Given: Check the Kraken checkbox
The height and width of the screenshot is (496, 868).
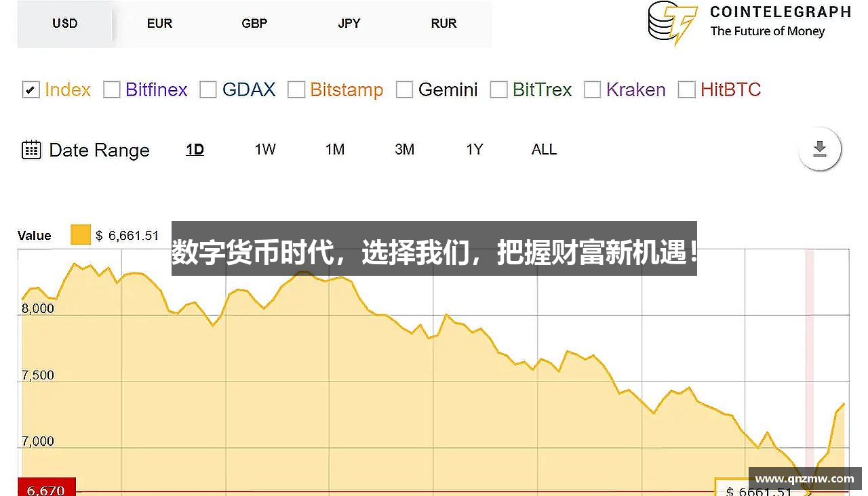Looking at the screenshot, I should tap(592, 89).
